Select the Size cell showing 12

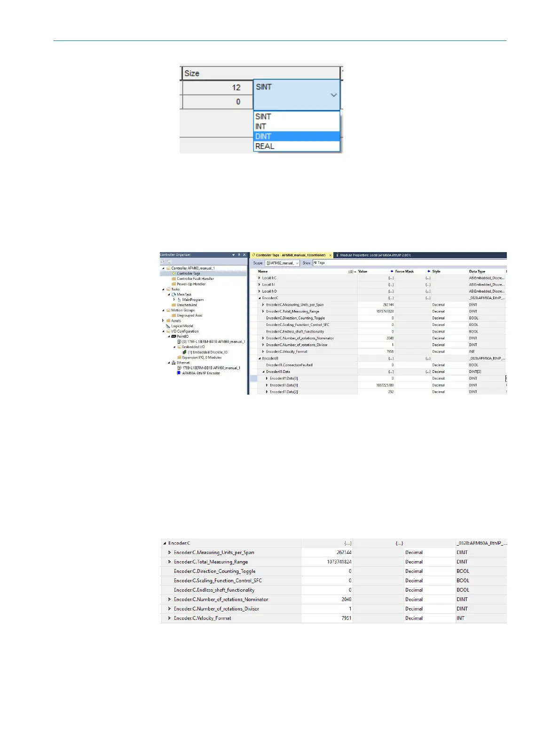point(217,87)
